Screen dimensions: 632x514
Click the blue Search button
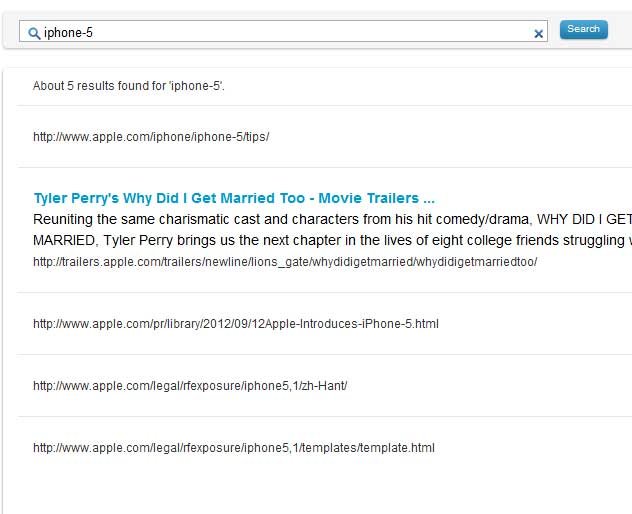tap(583, 29)
